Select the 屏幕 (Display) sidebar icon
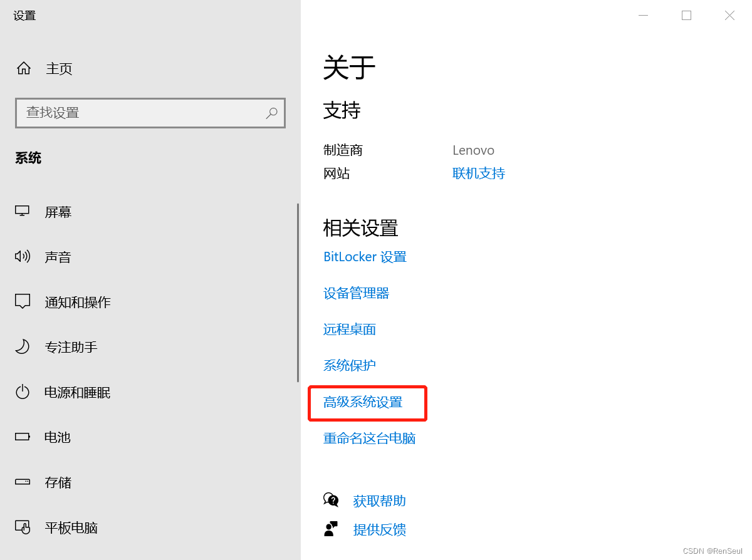This screenshot has height=560, width=752. point(23,212)
